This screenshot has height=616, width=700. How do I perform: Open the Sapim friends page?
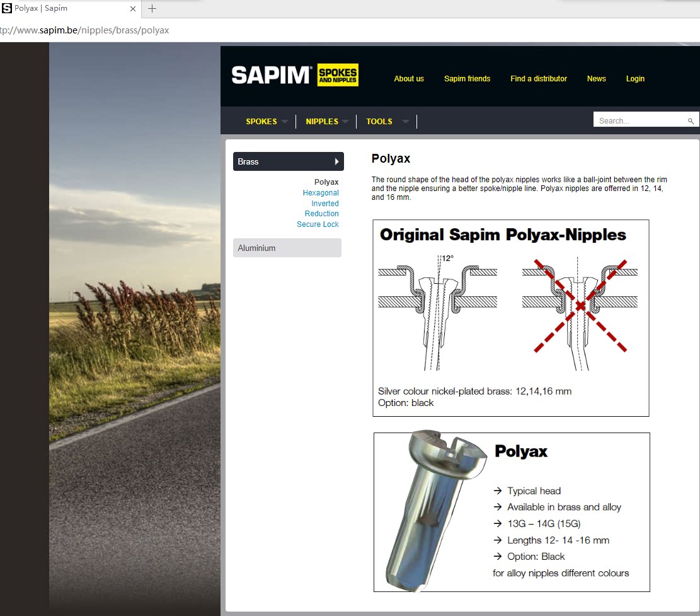[467, 79]
